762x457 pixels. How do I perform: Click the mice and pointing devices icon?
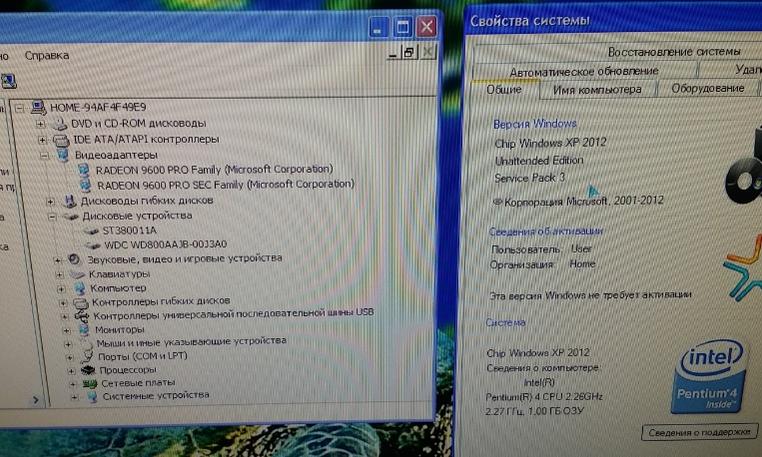tap(87, 343)
